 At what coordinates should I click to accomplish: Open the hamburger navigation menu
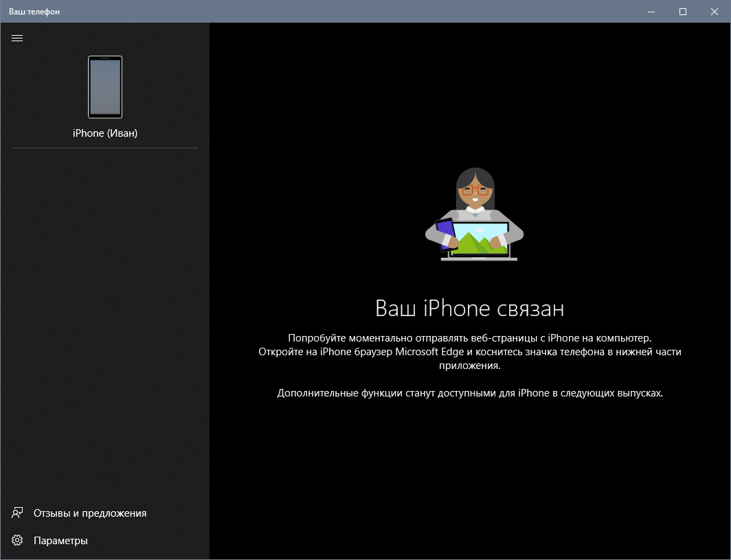(17, 38)
